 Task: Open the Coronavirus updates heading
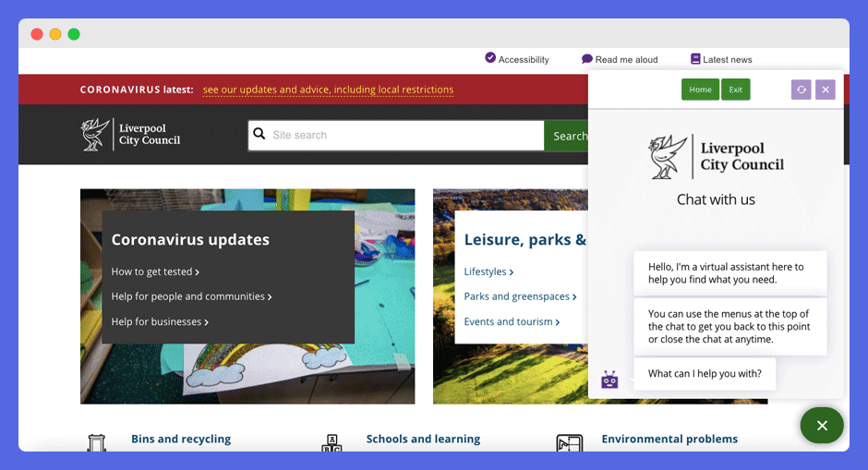tap(190, 240)
